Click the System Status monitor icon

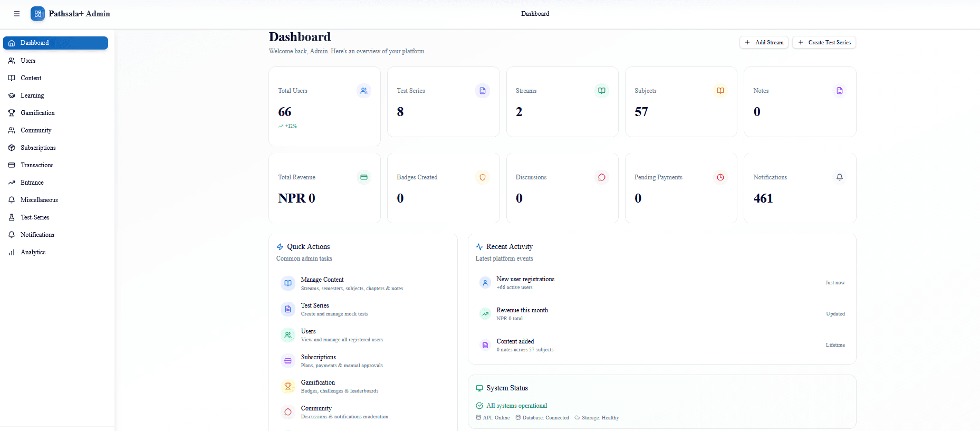(479, 388)
